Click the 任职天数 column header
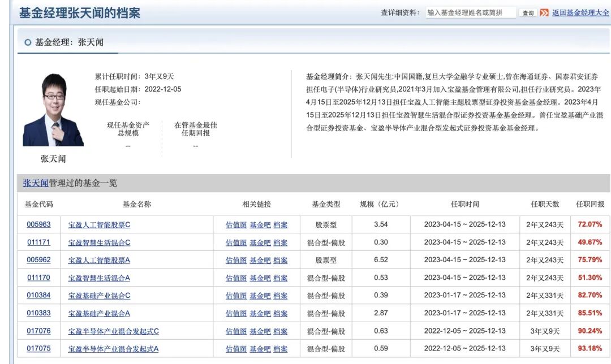The image size is (611, 364). (x=545, y=204)
